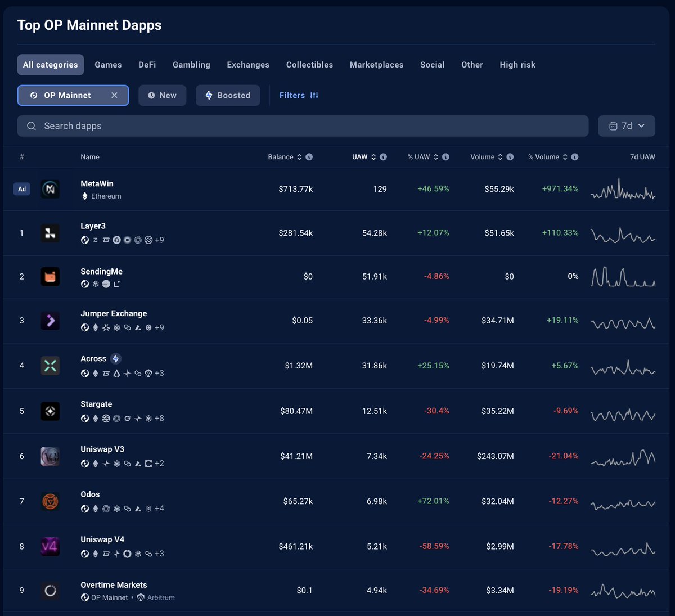The width and height of the screenshot is (675, 616).
Task: Open the Uniswap V3 logo icon
Action: click(x=50, y=456)
